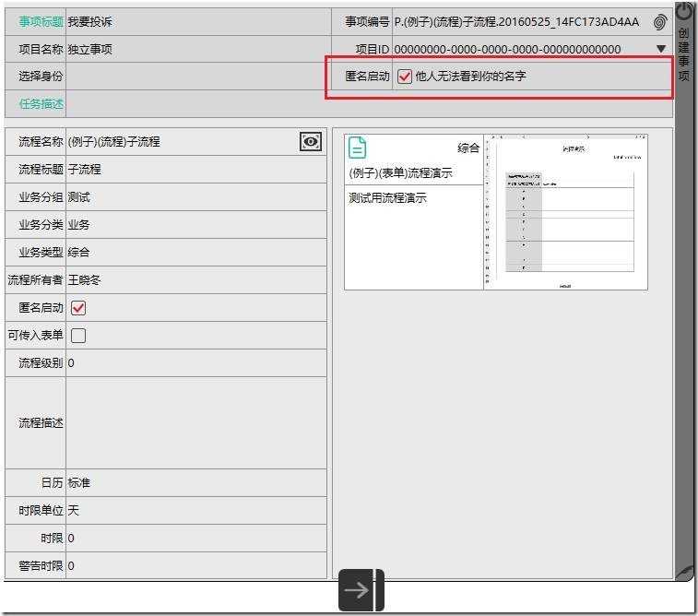Screen dimensions: 698x616
Task: Click the 警告时限 value 0
Action: (71, 566)
